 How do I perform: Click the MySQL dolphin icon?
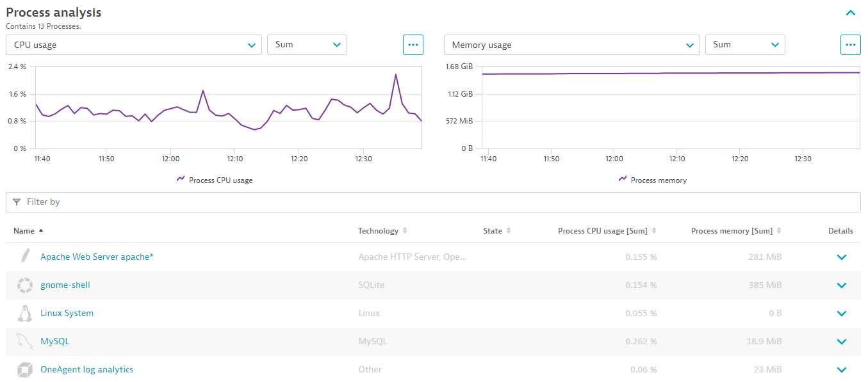24,341
